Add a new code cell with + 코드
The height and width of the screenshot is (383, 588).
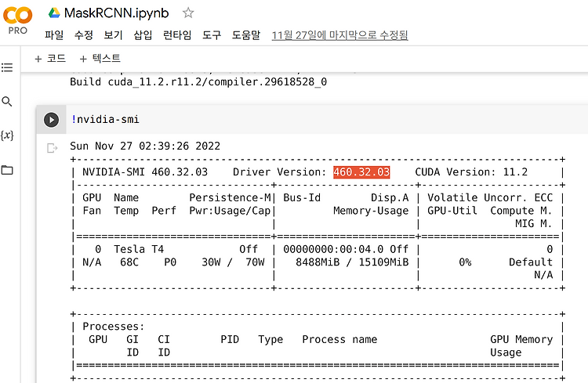(50, 59)
